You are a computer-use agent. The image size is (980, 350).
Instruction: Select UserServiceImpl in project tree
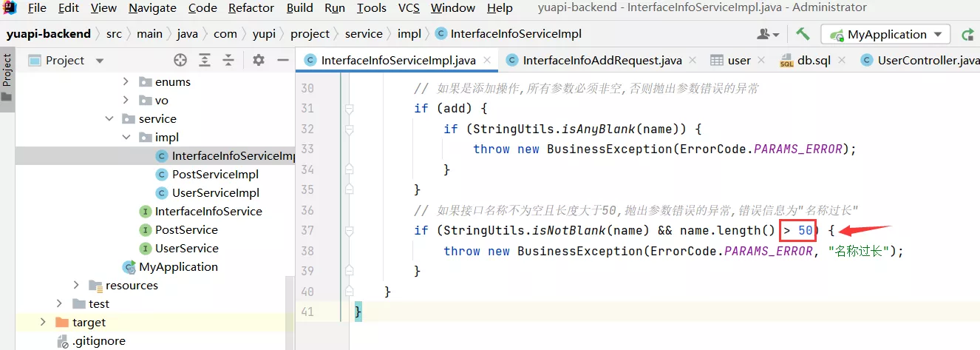tap(207, 192)
